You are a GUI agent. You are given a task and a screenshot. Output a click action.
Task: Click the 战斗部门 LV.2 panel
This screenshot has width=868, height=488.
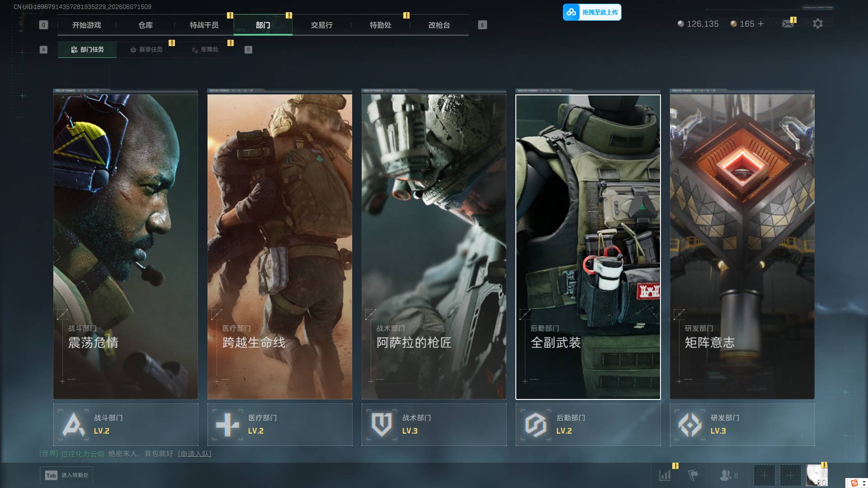tap(126, 425)
